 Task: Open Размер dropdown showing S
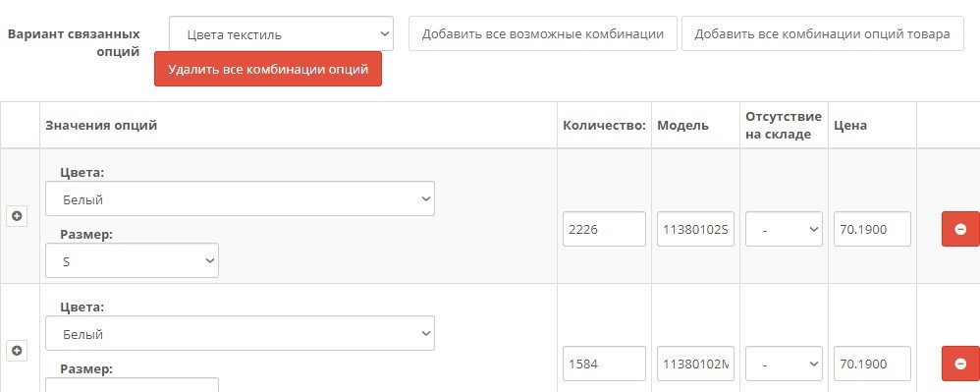[x=132, y=260]
